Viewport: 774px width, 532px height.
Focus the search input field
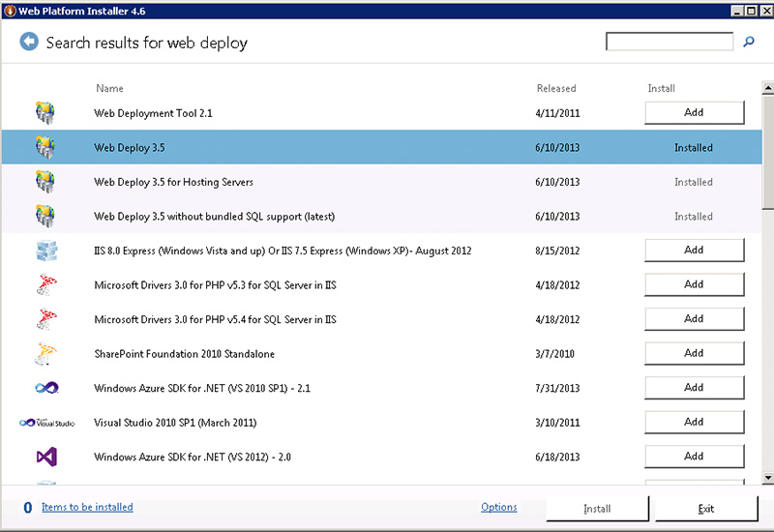[669, 42]
